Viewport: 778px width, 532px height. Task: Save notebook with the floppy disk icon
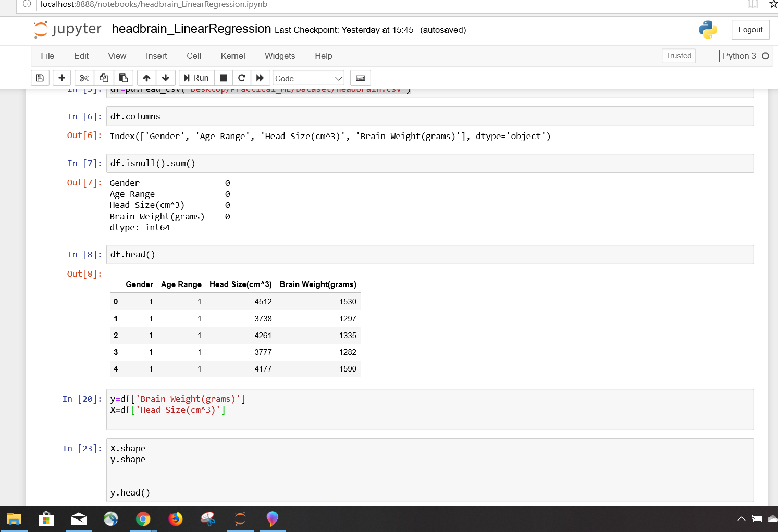[x=40, y=78]
